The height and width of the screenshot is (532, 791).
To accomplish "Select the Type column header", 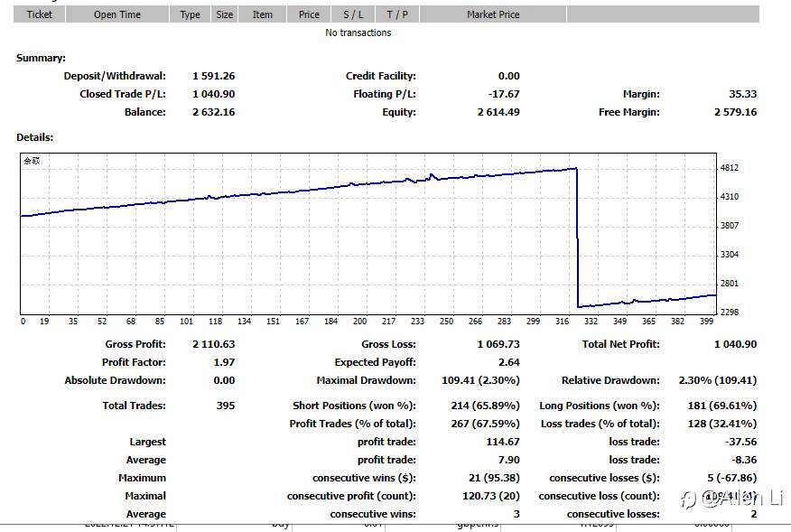I will point(191,14).
